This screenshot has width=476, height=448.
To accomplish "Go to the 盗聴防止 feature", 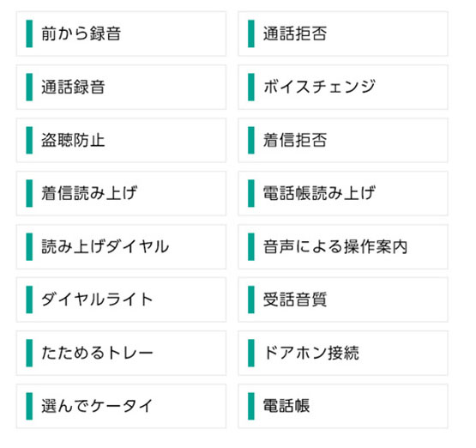I will [x=121, y=141].
